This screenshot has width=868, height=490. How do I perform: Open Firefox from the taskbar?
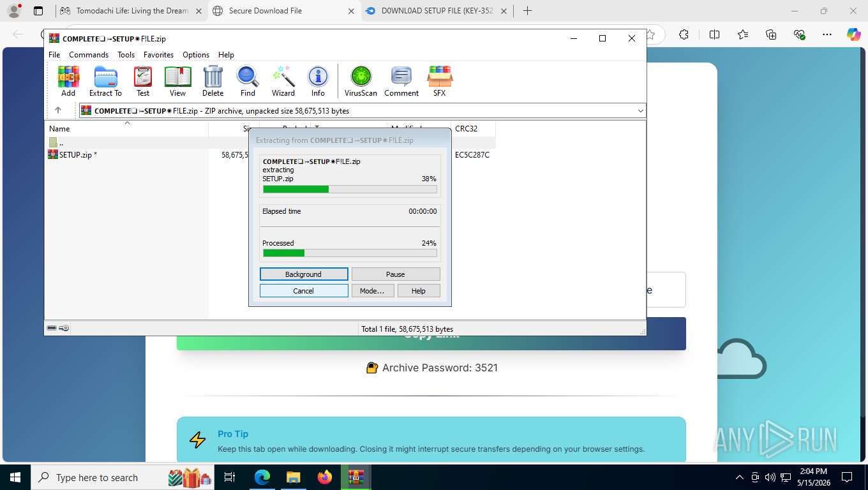click(x=325, y=477)
